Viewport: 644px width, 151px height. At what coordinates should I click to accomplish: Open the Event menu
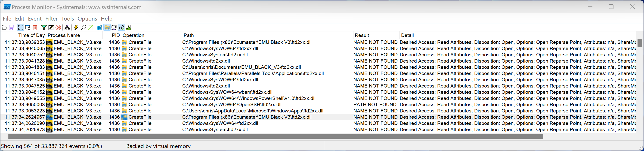pos(35,19)
